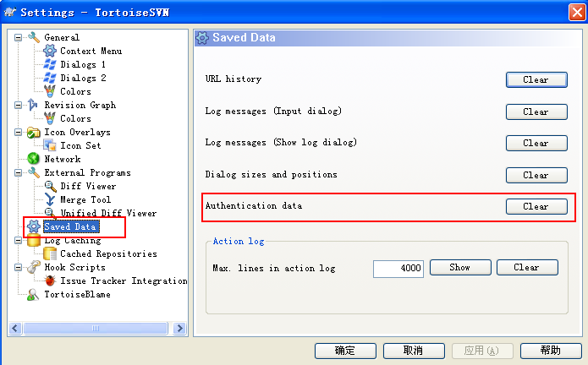Collapse the Log Caching tree node
This screenshot has height=365, width=588.
tap(18, 240)
